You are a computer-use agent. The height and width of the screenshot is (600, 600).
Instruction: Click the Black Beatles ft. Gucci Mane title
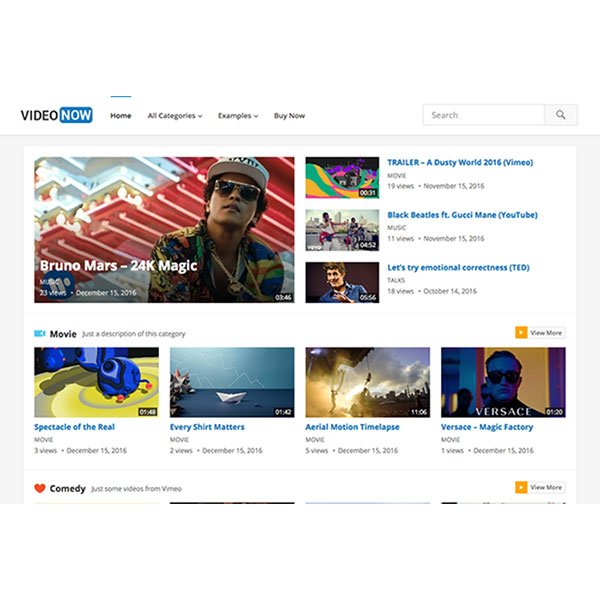[x=462, y=215]
